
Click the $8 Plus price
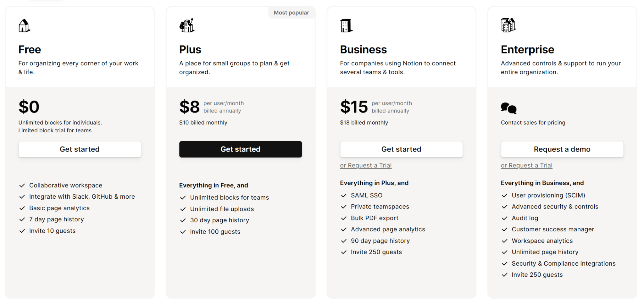pos(189,107)
